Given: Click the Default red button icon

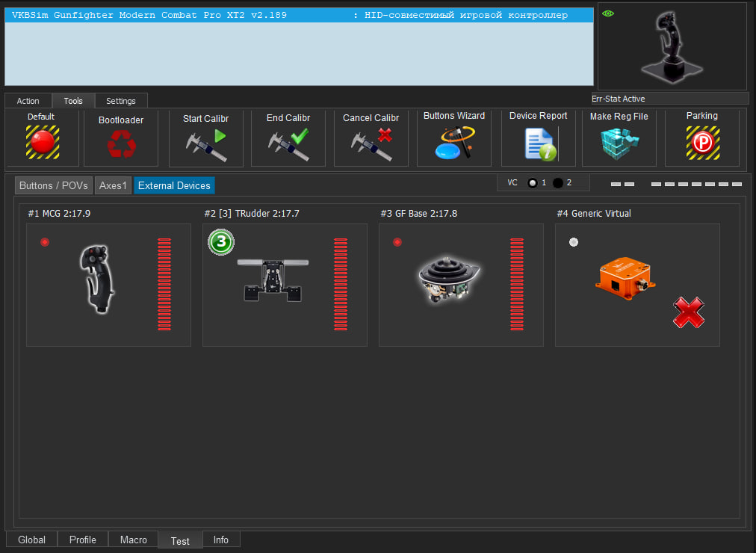Looking at the screenshot, I should click(43, 142).
